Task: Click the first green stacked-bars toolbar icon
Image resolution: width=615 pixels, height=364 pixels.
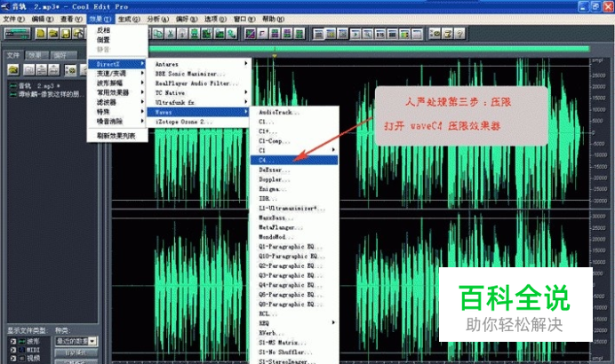Action: coord(275,34)
